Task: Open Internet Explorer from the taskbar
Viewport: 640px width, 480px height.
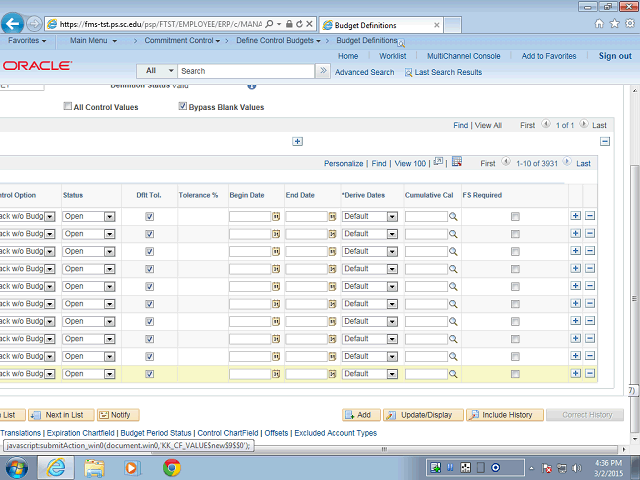Action: [x=56, y=467]
